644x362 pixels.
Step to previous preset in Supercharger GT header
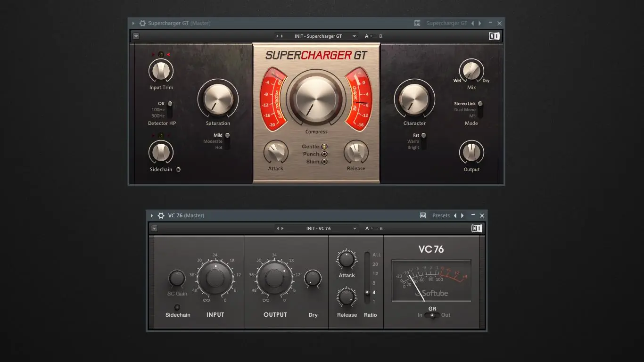point(278,36)
